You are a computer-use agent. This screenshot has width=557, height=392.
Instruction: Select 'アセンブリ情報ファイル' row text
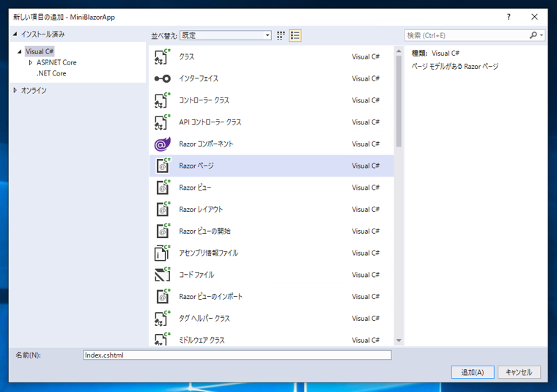[x=209, y=254]
